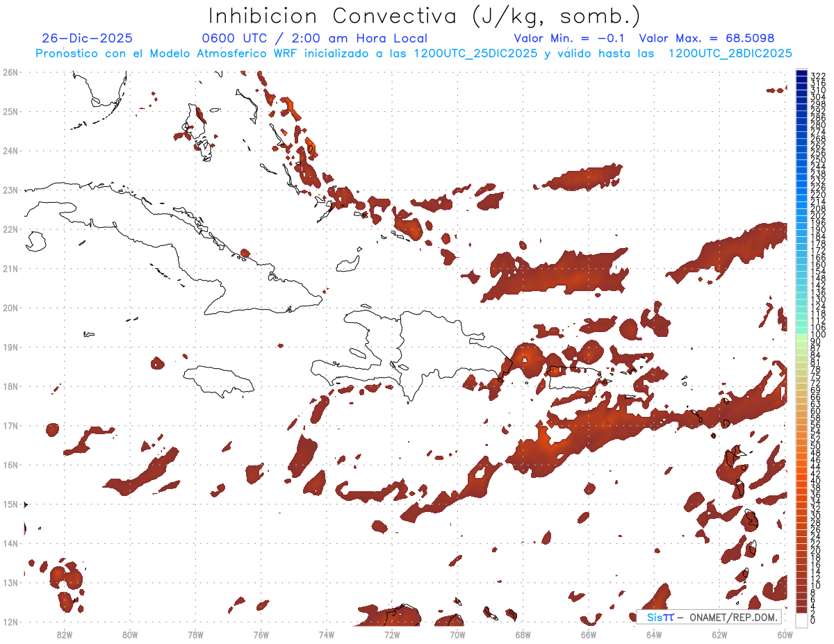Click the '16N' latitude label
Viewport: 834px width, 644px height.
tap(10, 464)
